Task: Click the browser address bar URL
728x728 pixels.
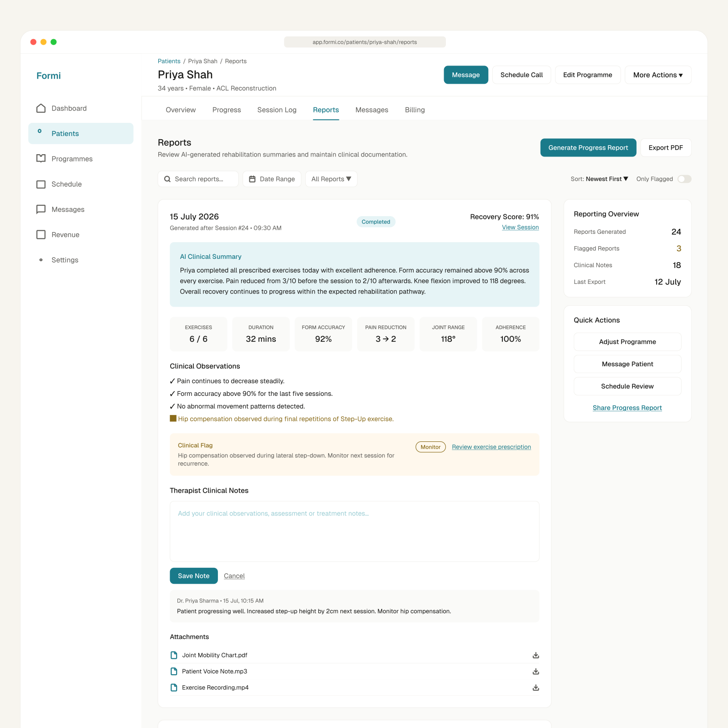Action: click(365, 42)
